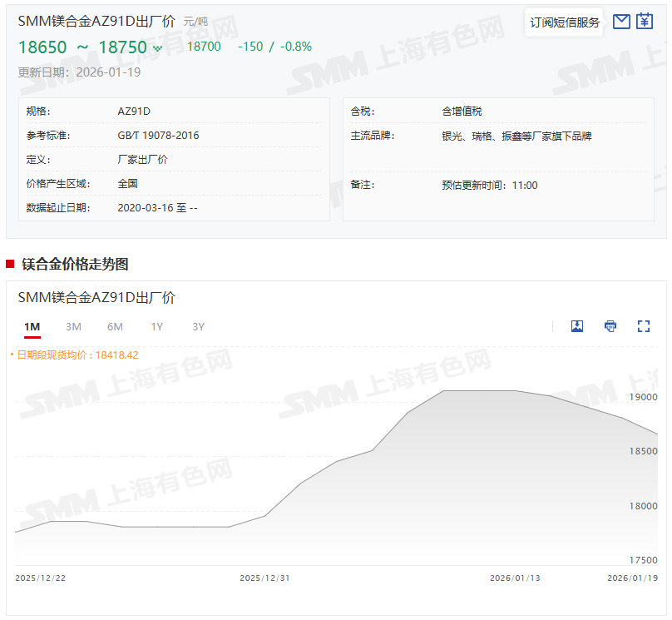Click the 日期段现货均价 legend label
The height and width of the screenshot is (620, 672).
click(77, 355)
